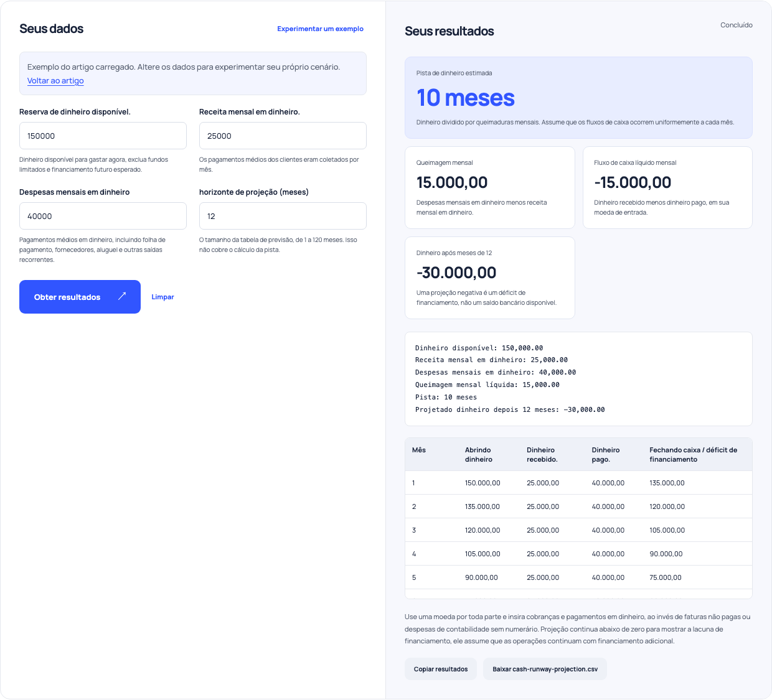The width and height of the screenshot is (772, 700).
Task: Click the Mês column header
Action: 419,450
